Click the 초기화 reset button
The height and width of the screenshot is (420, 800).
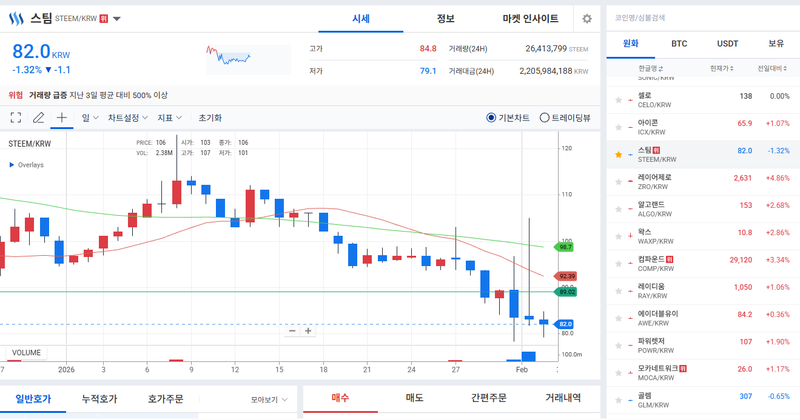pos(210,117)
